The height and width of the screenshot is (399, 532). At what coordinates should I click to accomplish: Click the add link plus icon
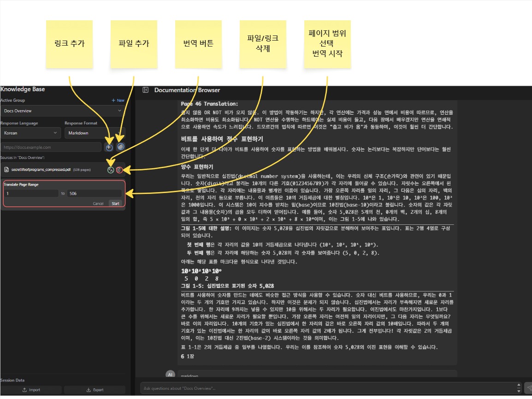point(109,147)
